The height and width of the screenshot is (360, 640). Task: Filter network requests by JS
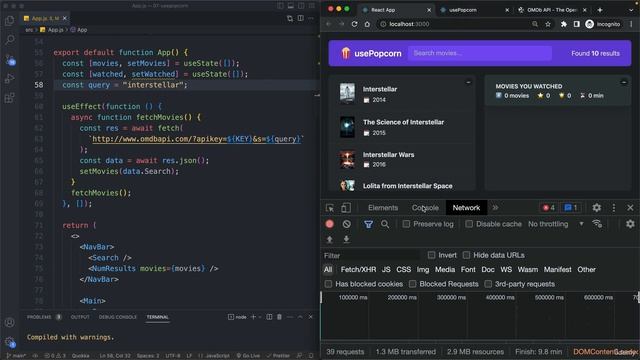(386, 269)
